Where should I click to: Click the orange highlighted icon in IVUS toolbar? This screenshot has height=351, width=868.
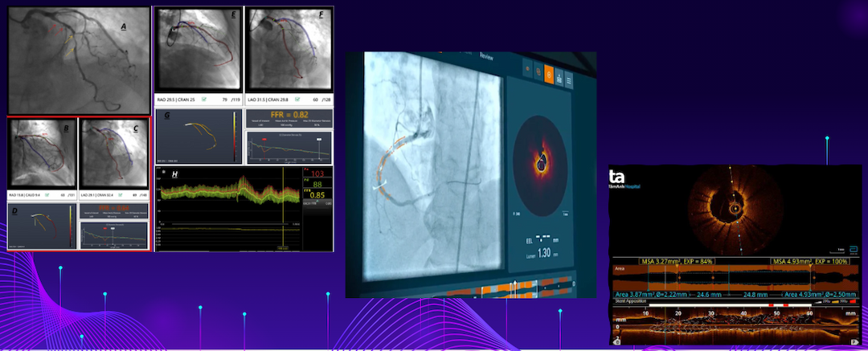click(549, 72)
